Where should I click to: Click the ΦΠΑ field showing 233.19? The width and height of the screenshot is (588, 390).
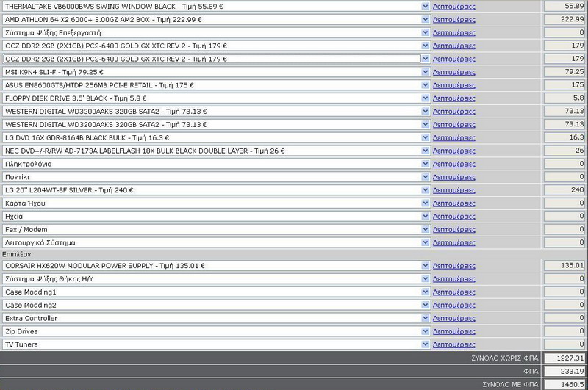(x=564, y=371)
